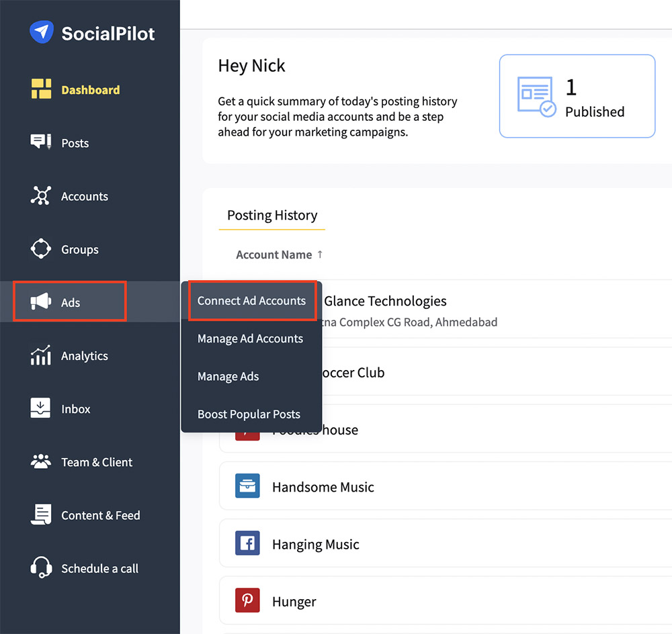Select Connect Ad Accounts menu item
This screenshot has height=634, width=672.
click(x=251, y=301)
